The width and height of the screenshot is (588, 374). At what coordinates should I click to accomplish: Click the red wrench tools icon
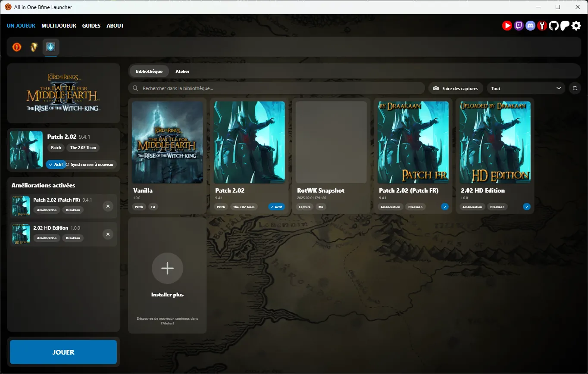pyautogui.click(x=542, y=26)
